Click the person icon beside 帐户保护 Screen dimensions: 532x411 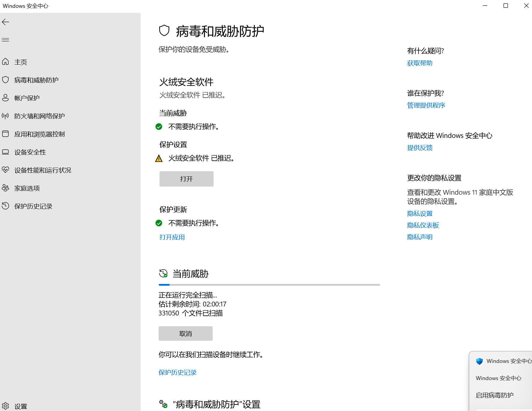5,98
